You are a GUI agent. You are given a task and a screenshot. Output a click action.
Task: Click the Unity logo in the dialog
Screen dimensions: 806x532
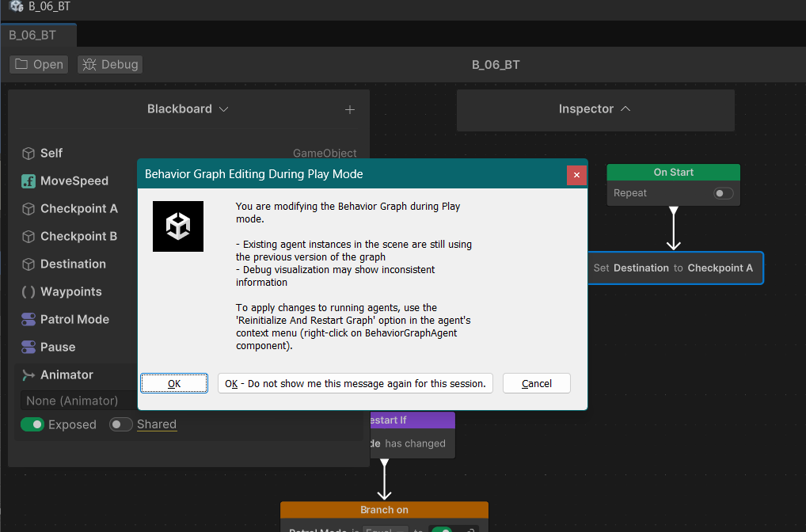tap(177, 226)
